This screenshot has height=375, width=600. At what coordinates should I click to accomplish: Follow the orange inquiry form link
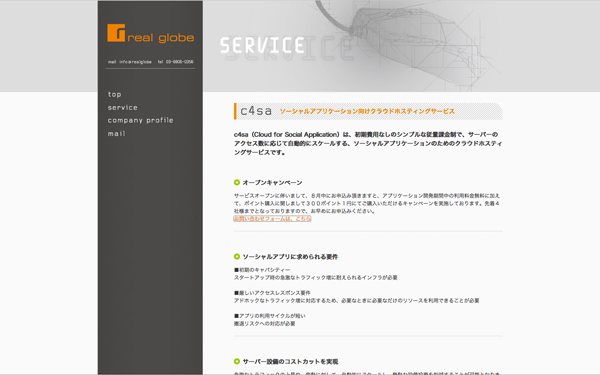[x=272, y=219]
